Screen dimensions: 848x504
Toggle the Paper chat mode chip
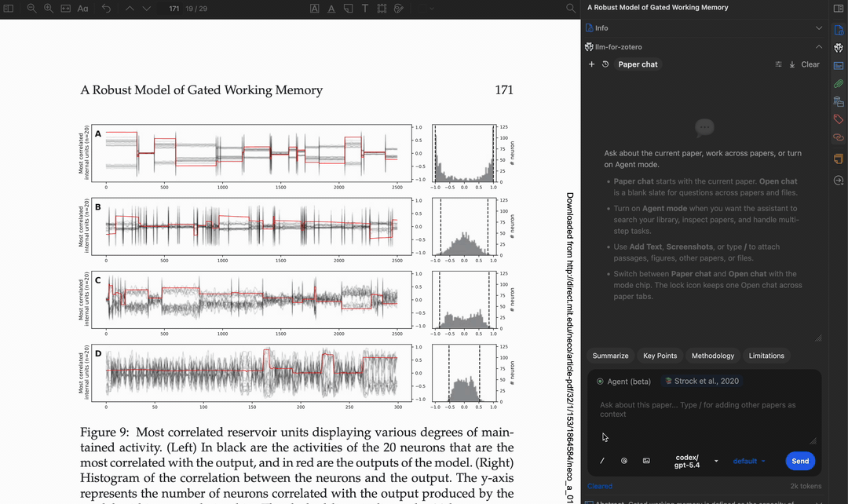tap(638, 64)
